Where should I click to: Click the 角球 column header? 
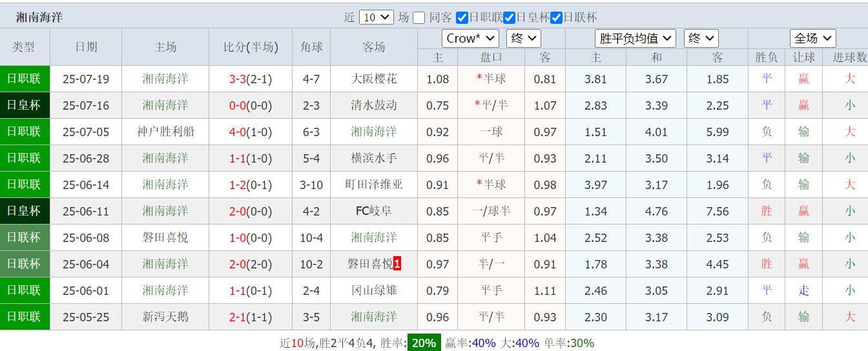(x=311, y=47)
